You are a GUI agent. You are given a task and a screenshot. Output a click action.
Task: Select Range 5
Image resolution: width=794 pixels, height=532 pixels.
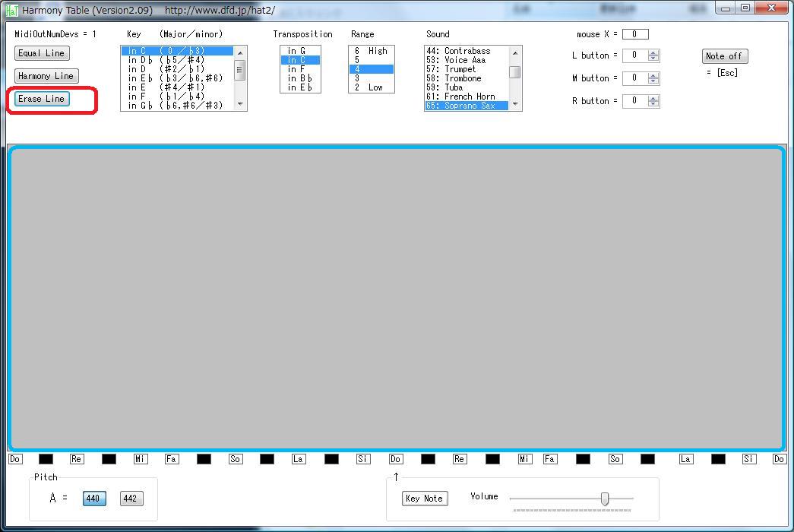pos(372,60)
